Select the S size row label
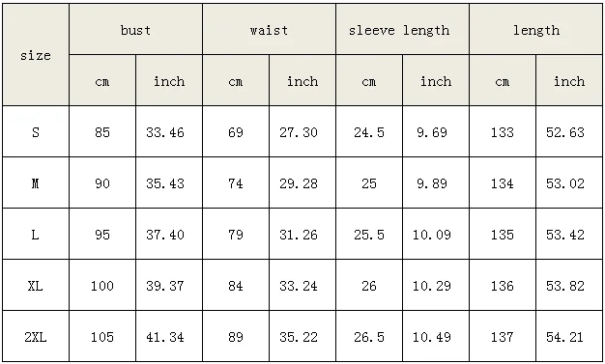The image size is (605, 364). coord(36,132)
